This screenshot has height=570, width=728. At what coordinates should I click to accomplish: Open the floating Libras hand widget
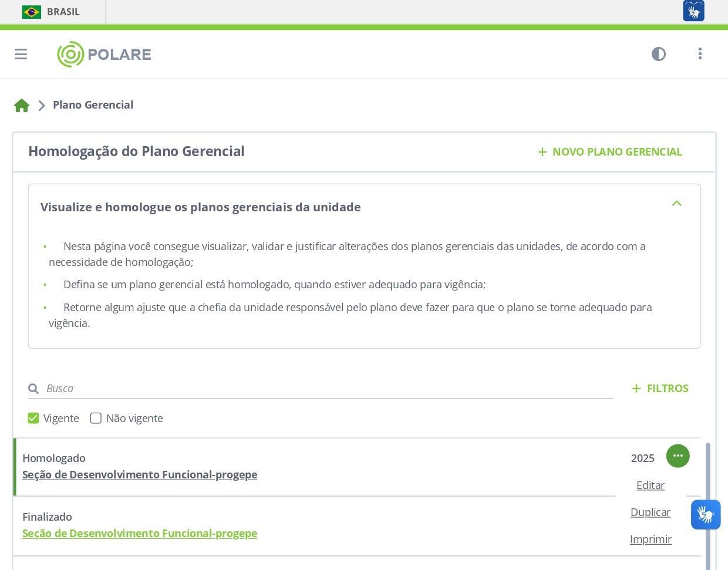click(x=706, y=515)
